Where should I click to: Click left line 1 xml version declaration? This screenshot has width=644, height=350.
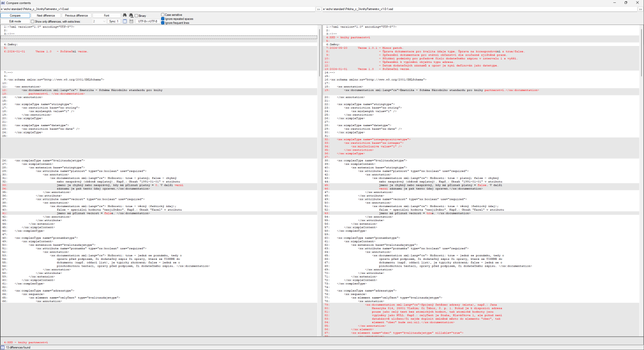pyautogui.click(x=39, y=27)
